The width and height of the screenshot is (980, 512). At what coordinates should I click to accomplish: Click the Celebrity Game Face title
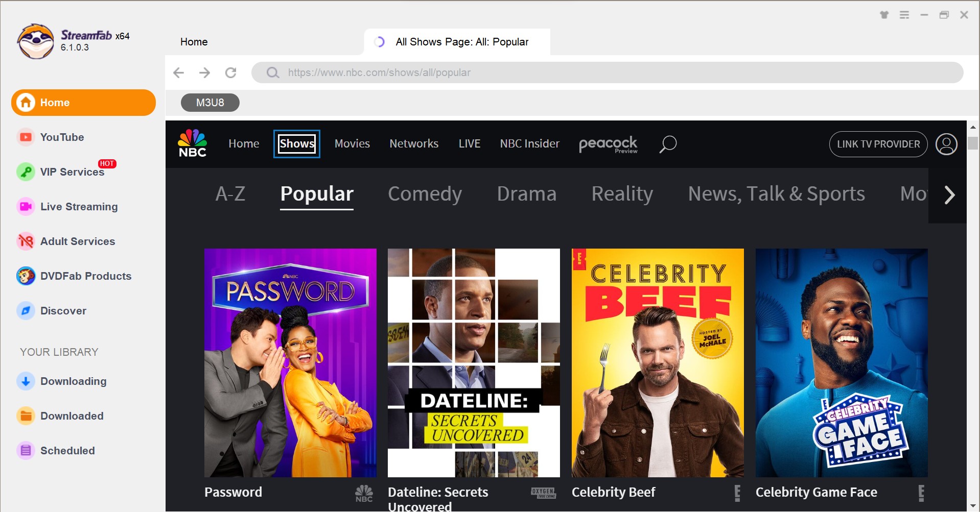coord(816,492)
